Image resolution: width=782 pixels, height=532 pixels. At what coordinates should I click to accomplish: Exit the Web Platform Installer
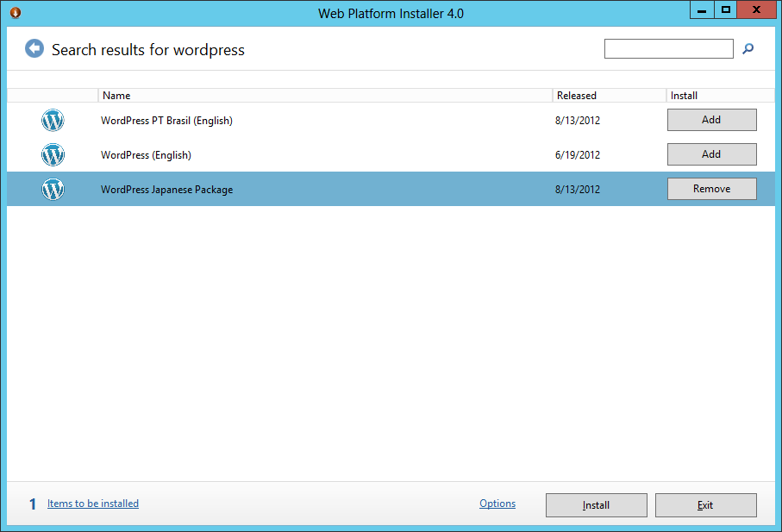pyautogui.click(x=705, y=505)
